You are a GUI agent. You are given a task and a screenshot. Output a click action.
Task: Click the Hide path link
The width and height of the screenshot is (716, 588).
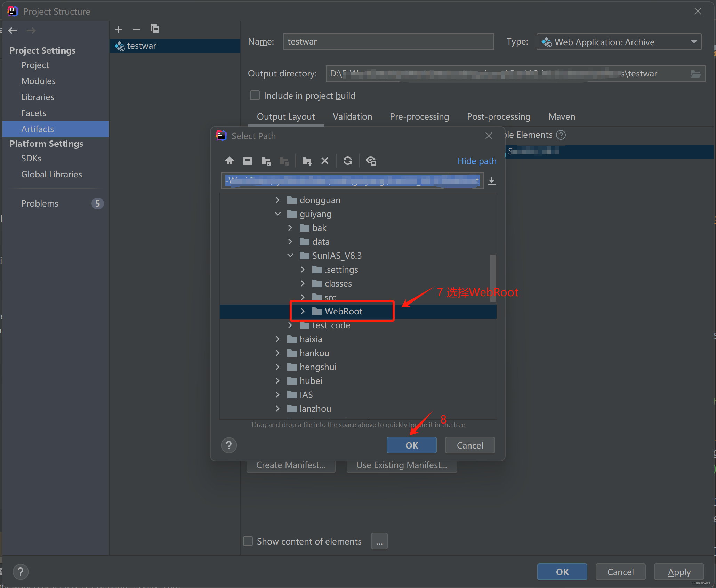(477, 161)
